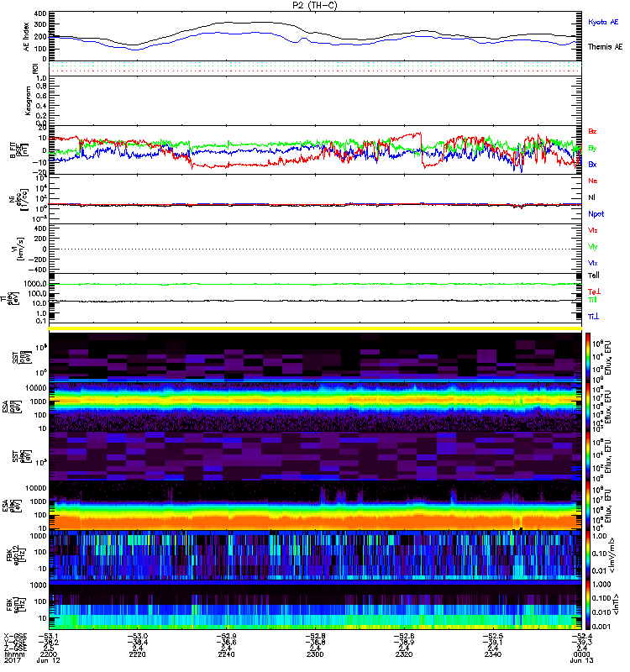Select the 2220 time tick label
630x672 pixels.
click(x=137, y=654)
